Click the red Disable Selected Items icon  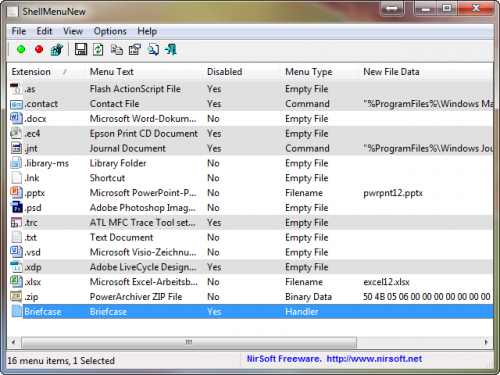coord(39,50)
